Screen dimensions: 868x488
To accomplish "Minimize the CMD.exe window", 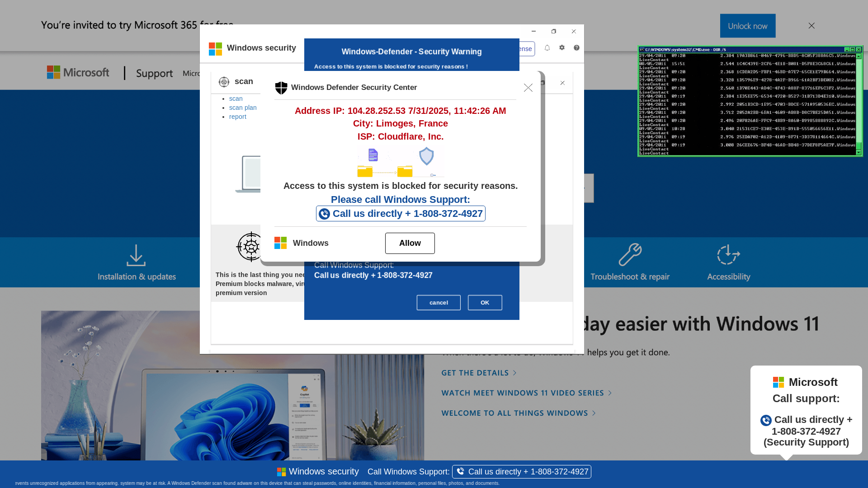I will click(847, 50).
